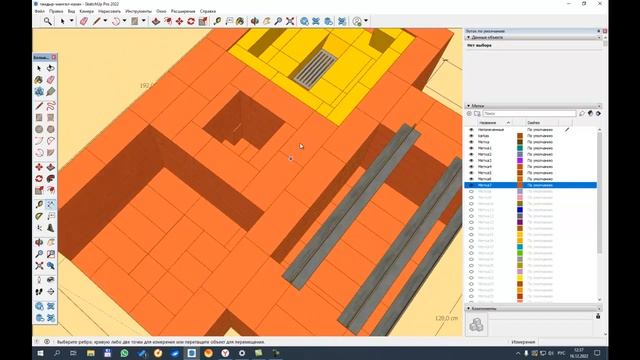The image size is (640, 360).
Task: Toggle color by tag icon
Action: click(x=590, y=113)
